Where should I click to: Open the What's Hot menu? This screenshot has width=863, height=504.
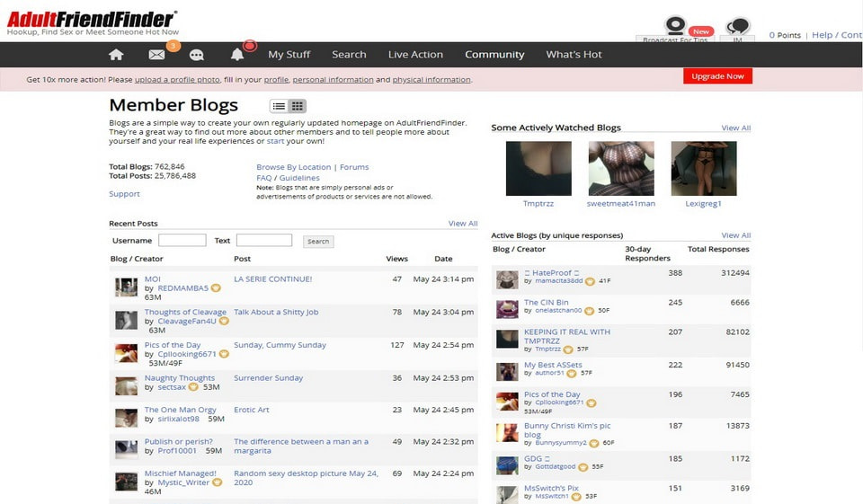574,55
